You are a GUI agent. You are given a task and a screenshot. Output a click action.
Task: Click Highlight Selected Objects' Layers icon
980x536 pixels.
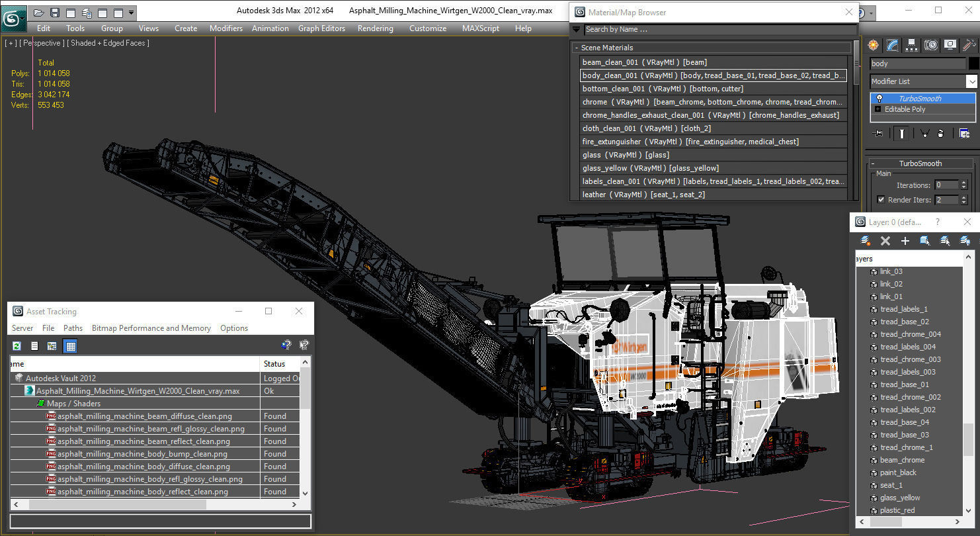click(945, 241)
